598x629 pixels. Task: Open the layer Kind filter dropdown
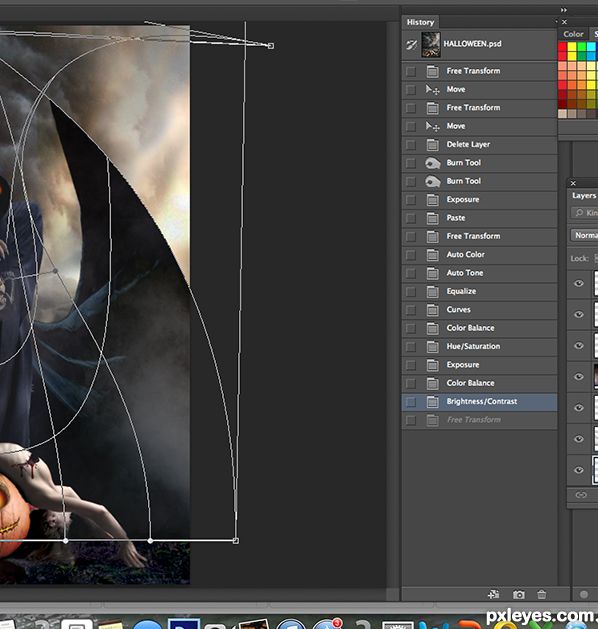pyautogui.click(x=585, y=213)
